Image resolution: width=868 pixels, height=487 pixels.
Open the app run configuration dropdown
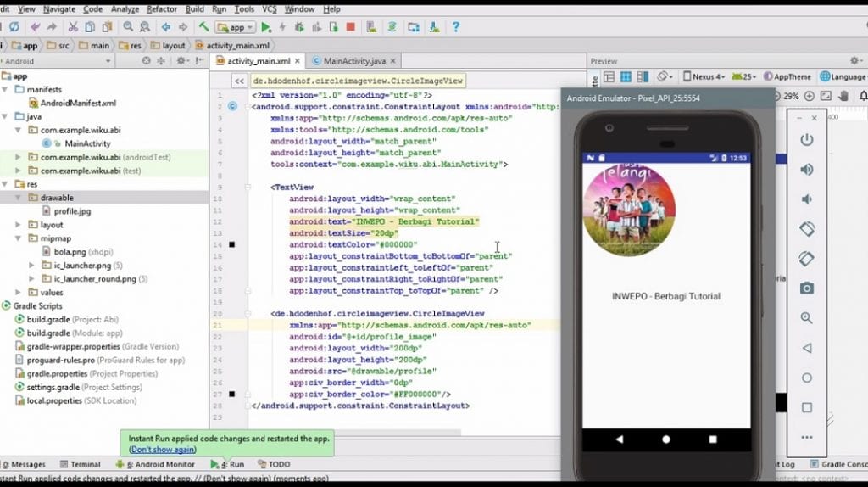236,27
